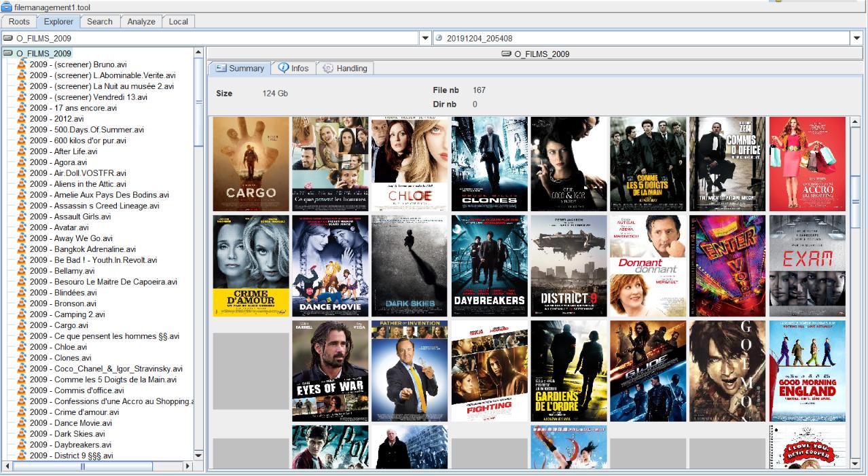Pick '2009 - Commis d'office.avi' in the tree
Screen dimensions: 868x476
(77, 390)
